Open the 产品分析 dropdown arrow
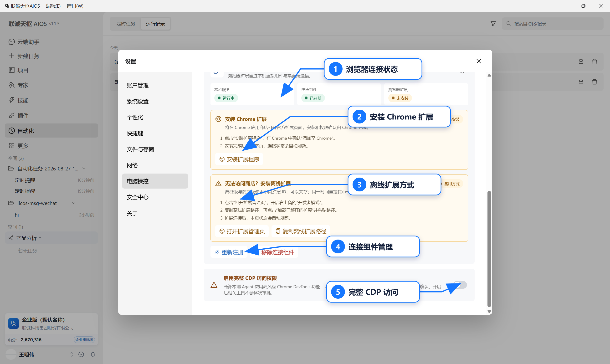Viewport: 610px width, 364px height. tap(40, 238)
